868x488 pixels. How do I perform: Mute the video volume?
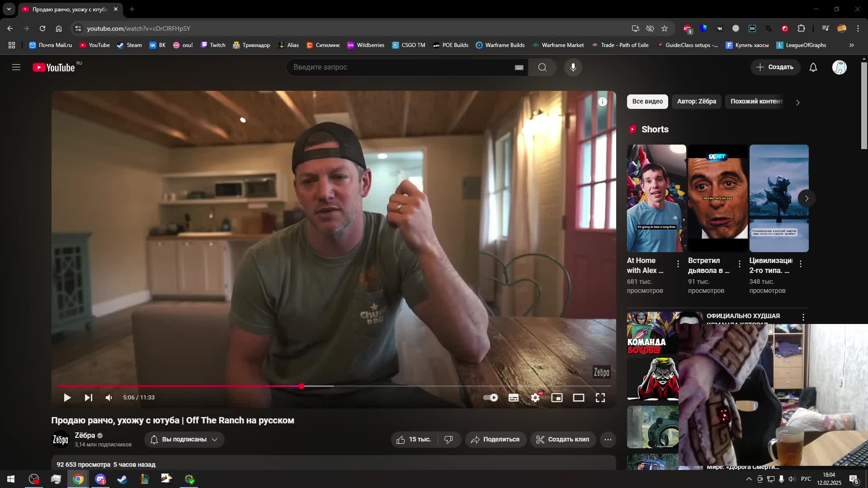coord(109,398)
